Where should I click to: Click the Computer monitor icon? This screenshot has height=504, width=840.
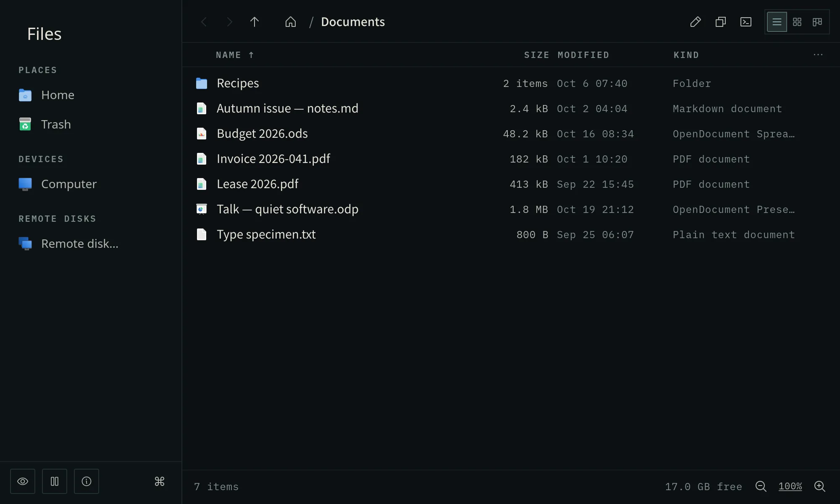(25, 184)
